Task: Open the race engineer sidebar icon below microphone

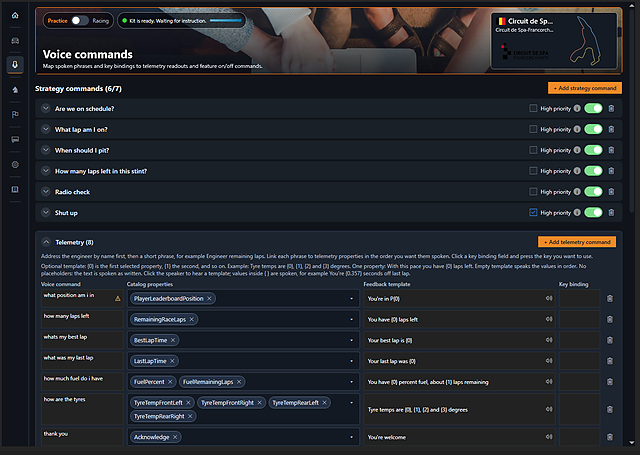Action: click(x=15, y=90)
